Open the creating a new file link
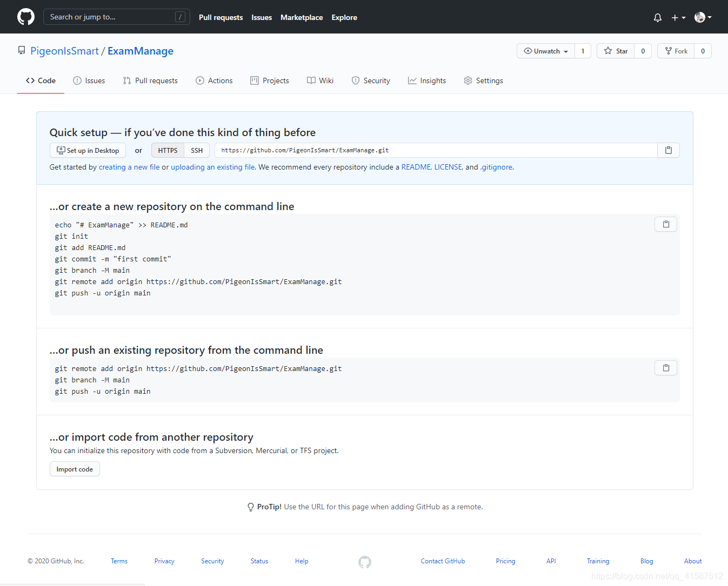Image resolution: width=728 pixels, height=586 pixels. [x=129, y=167]
